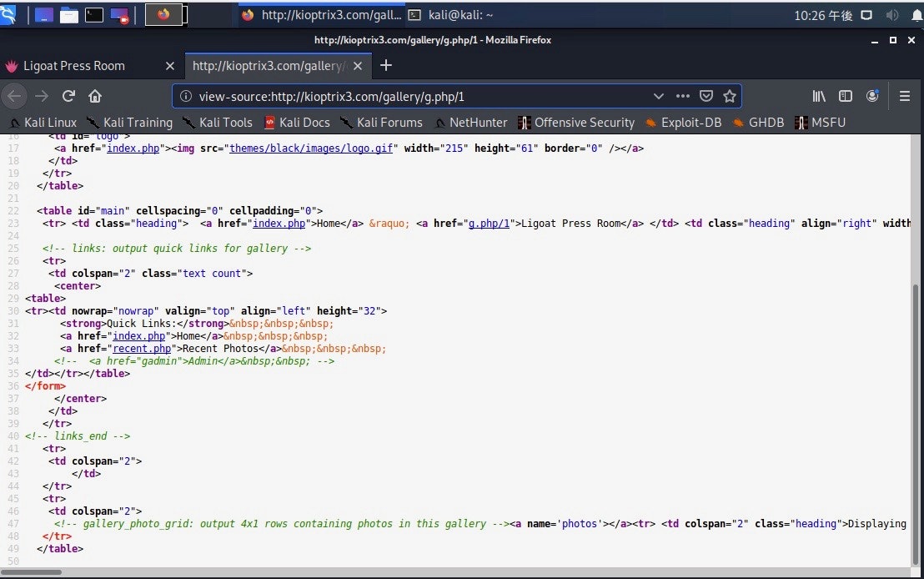This screenshot has height=579, width=924.
Task: Open Offensive Security bookmark
Action: click(x=577, y=123)
